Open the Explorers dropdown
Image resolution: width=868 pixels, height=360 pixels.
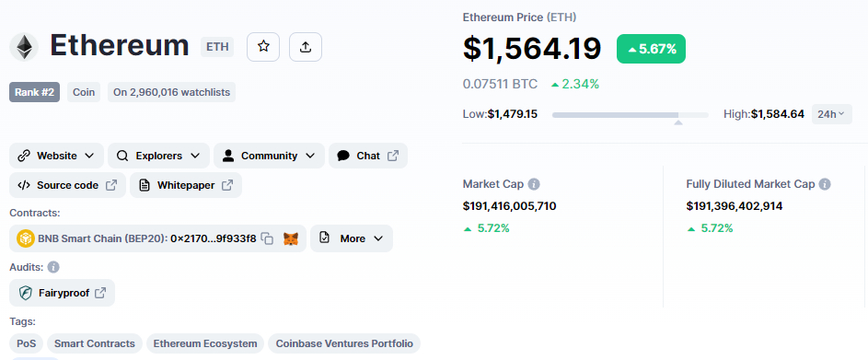(x=159, y=156)
